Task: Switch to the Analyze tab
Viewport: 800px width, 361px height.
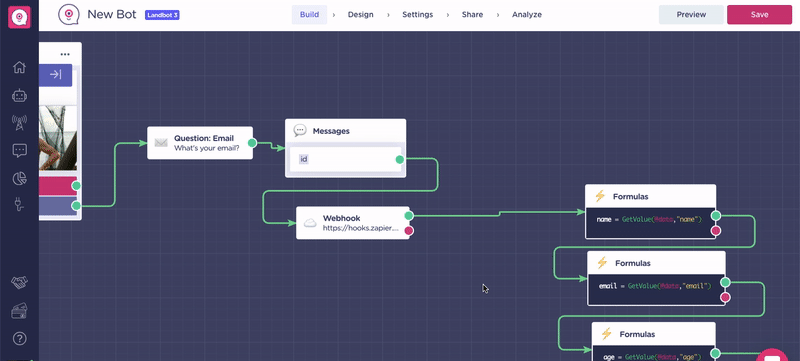Action: click(527, 15)
